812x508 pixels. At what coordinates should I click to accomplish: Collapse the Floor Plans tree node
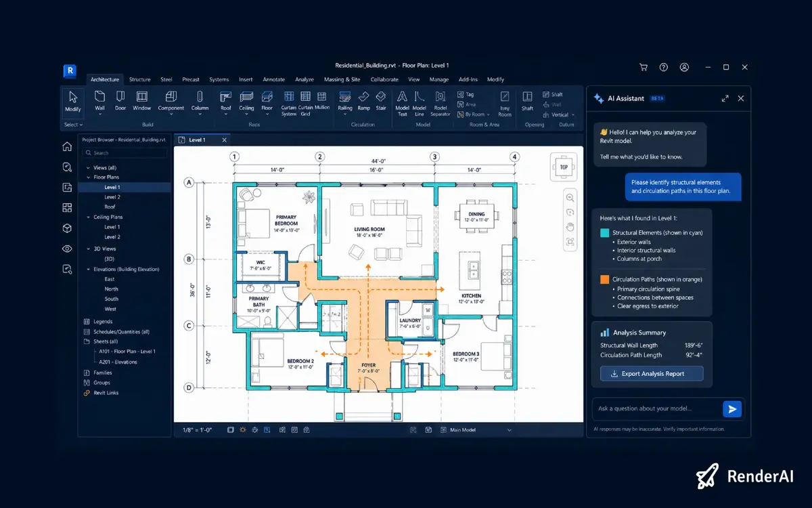(x=88, y=177)
